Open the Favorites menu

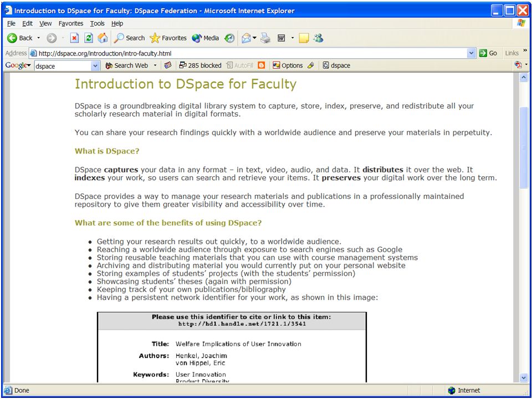(x=71, y=23)
